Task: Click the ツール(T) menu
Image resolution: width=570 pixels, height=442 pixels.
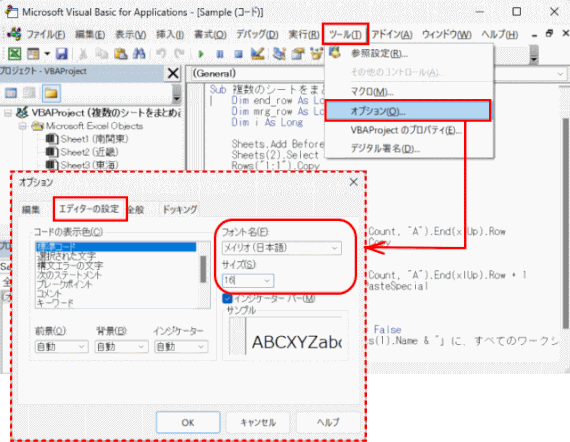Action: pyautogui.click(x=345, y=35)
